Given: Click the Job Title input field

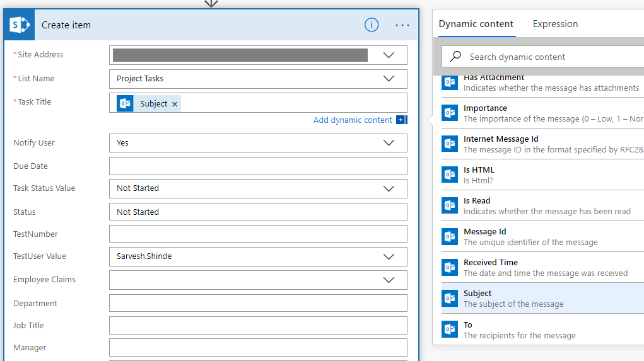Looking at the screenshot, I should click(258, 325).
